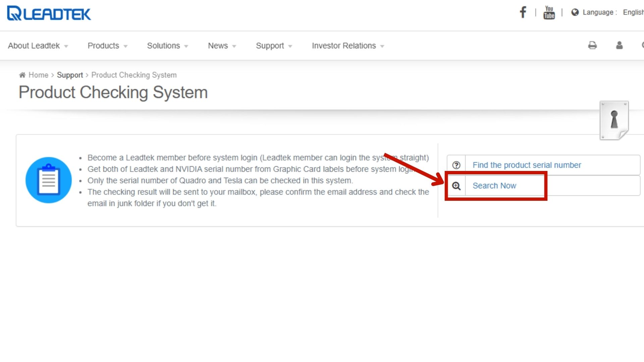The image size is (644, 362).
Task: Click the home icon in breadcrumb
Action: click(22, 75)
